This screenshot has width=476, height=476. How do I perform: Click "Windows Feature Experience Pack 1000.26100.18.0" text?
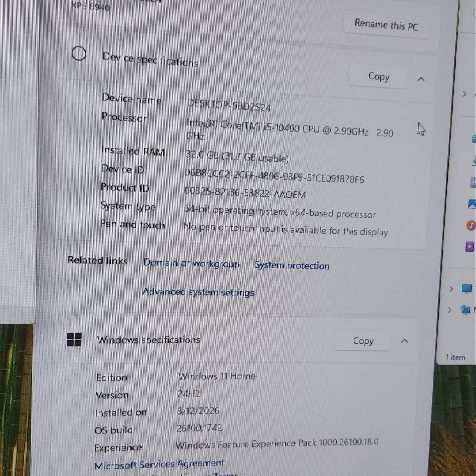(x=277, y=444)
